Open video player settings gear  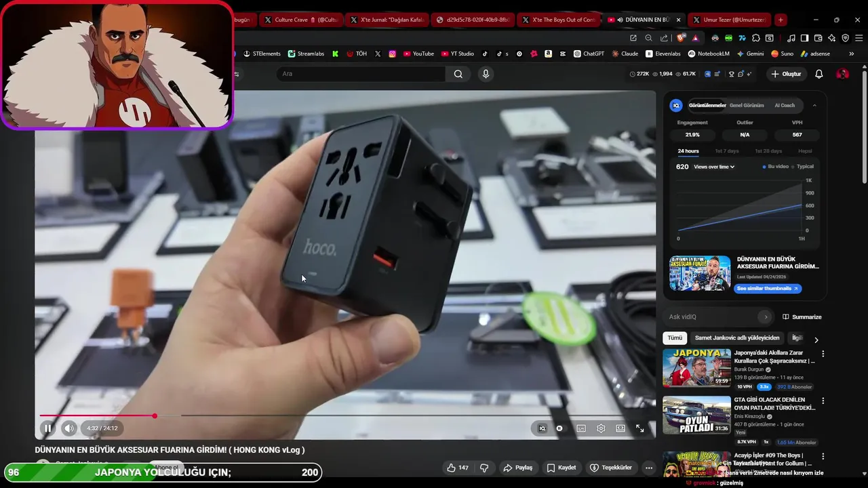point(601,428)
